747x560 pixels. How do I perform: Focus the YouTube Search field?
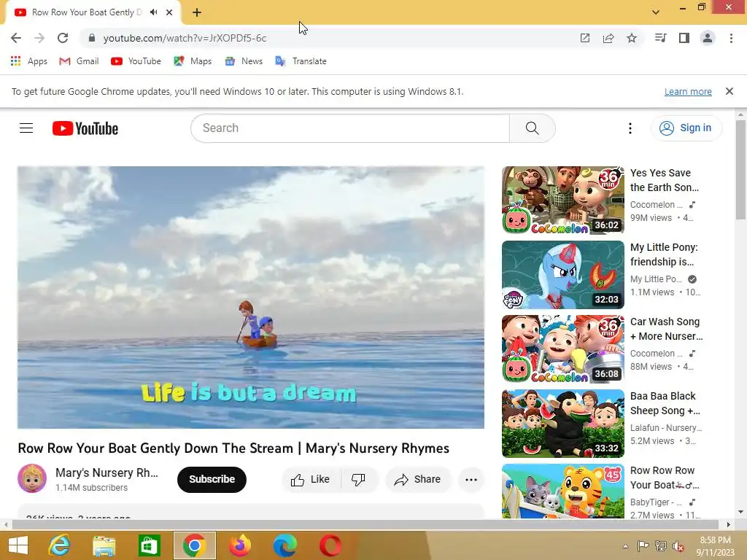(x=350, y=128)
